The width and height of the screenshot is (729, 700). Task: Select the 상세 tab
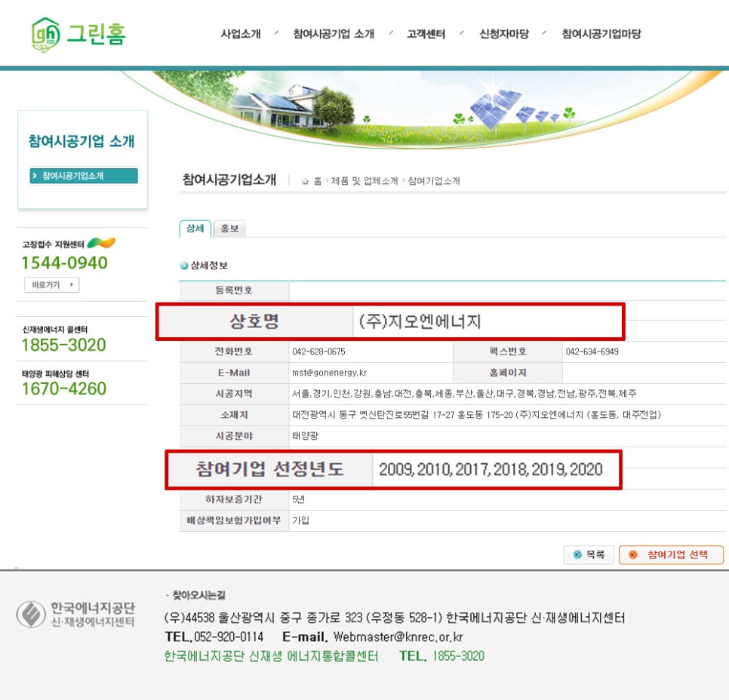pos(195,229)
